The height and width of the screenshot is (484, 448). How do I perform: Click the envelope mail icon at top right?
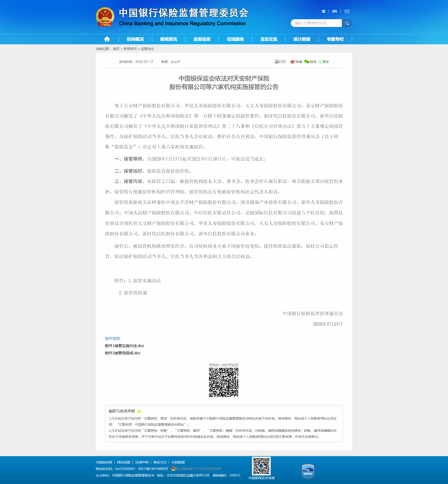[347, 11]
